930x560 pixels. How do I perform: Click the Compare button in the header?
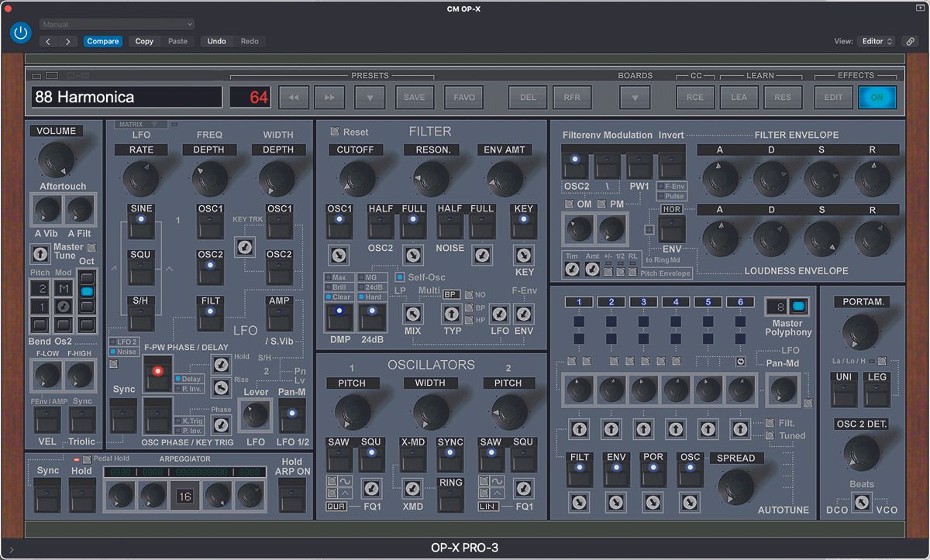102,41
